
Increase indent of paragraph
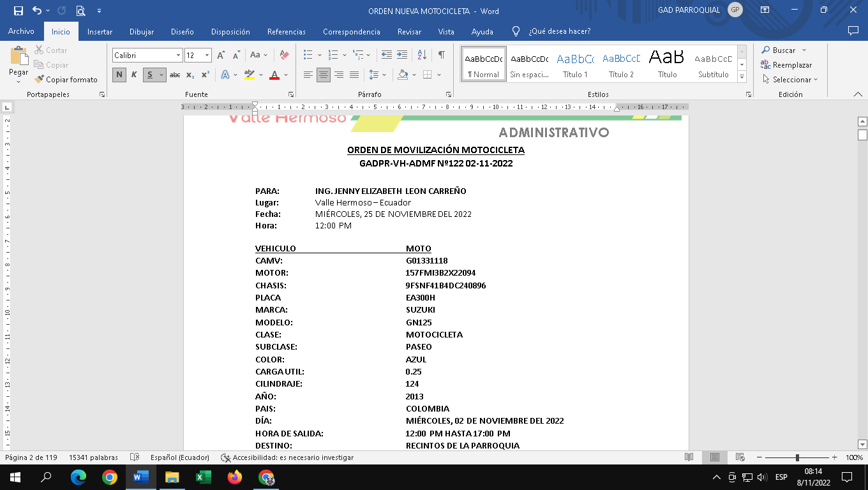(x=402, y=56)
